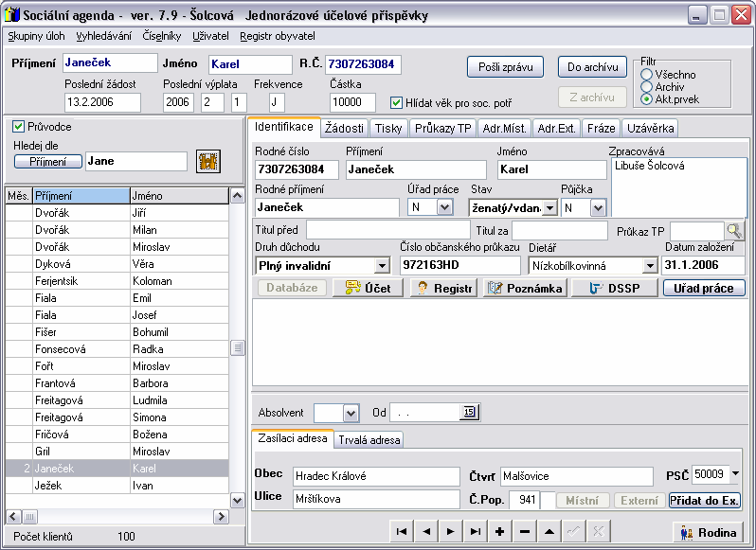
Task: Click the binoculars search icon
Action: [x=208, y=161]
